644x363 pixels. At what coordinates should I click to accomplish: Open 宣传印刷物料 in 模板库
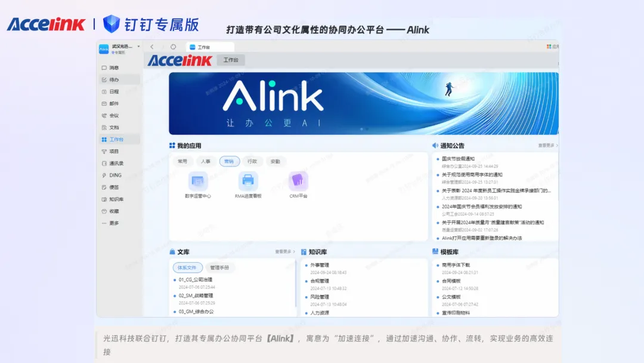click(x=456, y=313)
